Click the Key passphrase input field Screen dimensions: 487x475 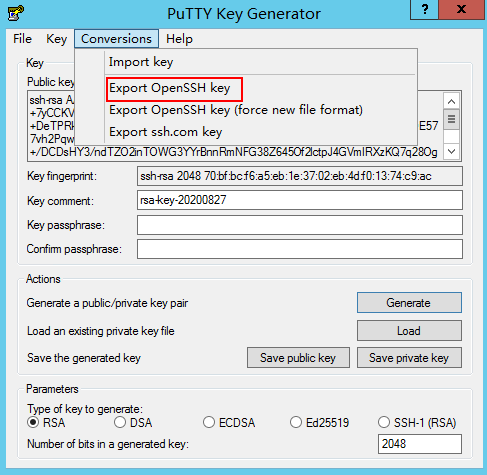pos(300,225)
